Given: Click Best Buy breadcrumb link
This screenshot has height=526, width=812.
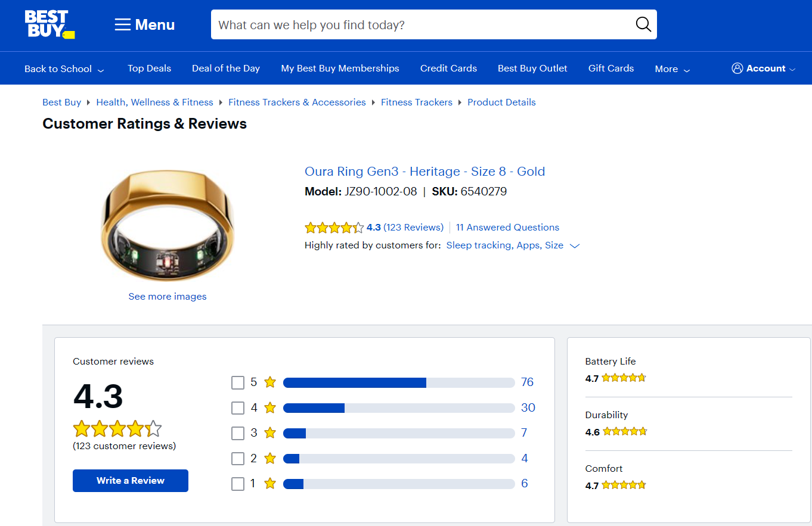Looking at the screenshot, I should (61, 102).
